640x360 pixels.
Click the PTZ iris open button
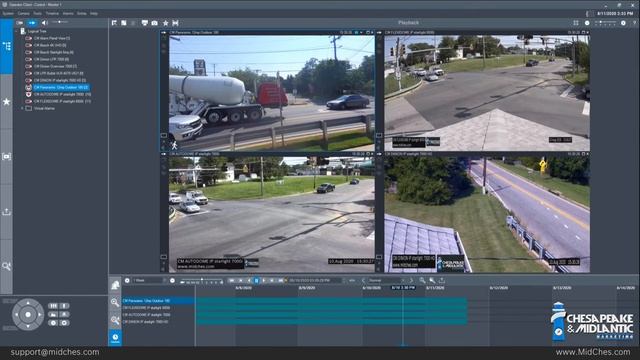pyautogui.click(x=64, y=323)
